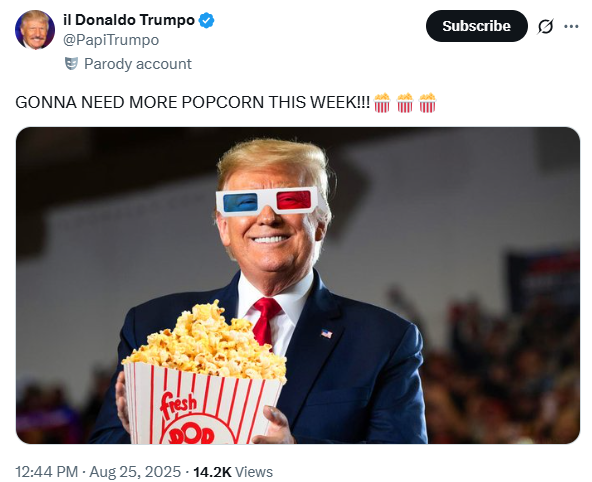Visit the @PapiTrumpo handle link

111,40
